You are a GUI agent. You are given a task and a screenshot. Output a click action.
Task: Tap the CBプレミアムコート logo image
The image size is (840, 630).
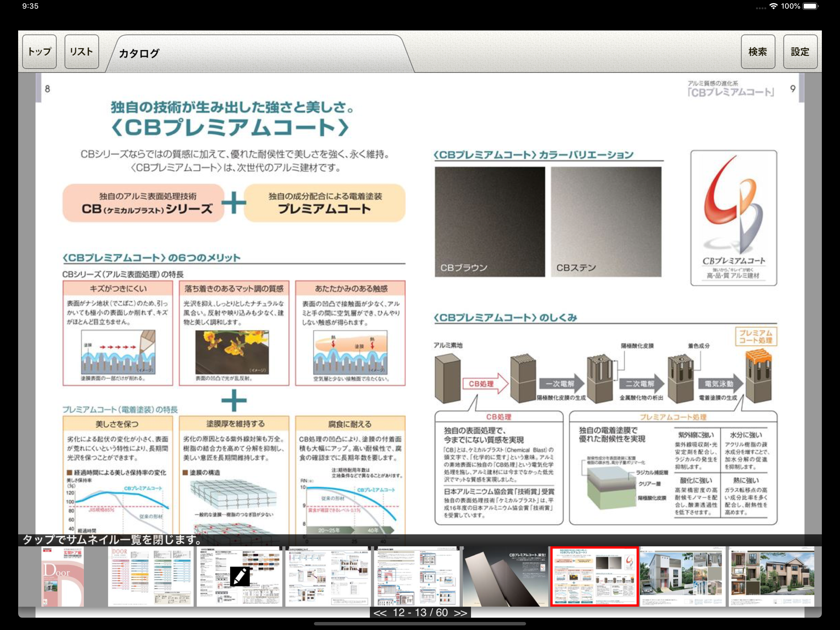coord(734,218)
